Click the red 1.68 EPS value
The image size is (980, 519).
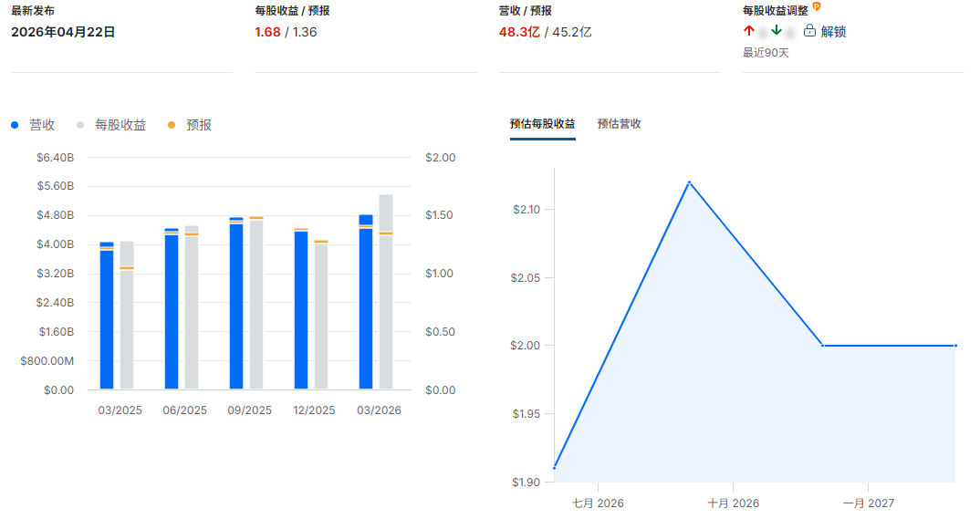pos(267,32)
